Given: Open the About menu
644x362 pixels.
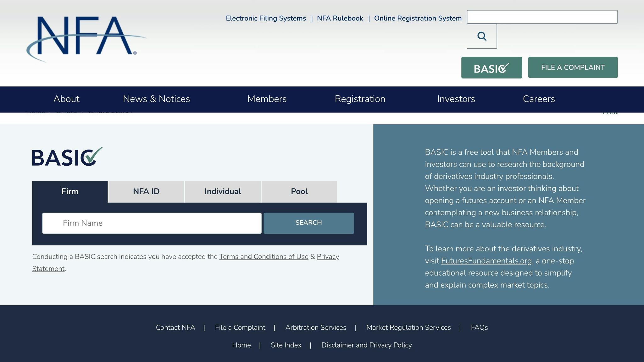Looking at the screenshot, I should click(x=66, y=99).
